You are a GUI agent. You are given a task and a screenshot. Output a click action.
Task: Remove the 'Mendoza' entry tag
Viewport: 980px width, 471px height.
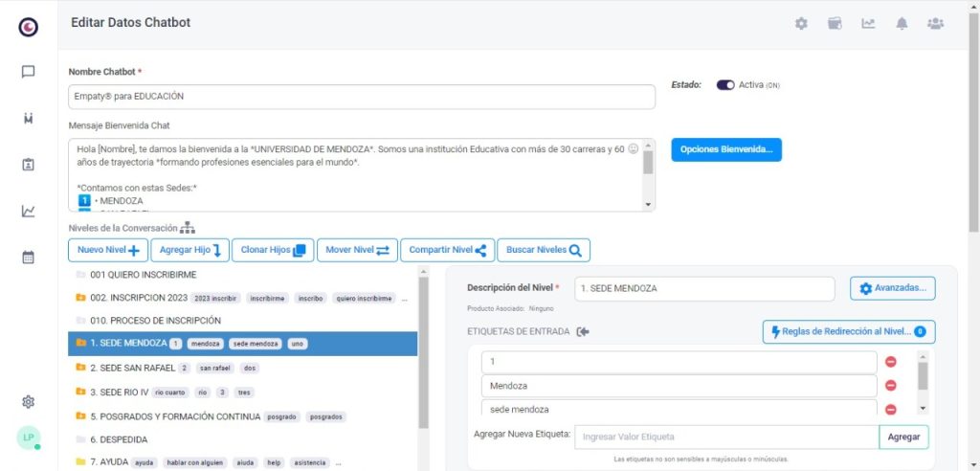tap(891, 386)
